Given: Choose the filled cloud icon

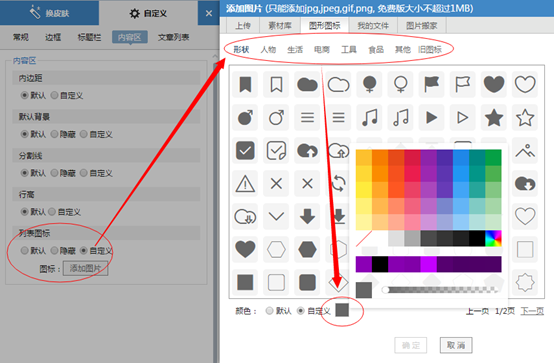Looking at the screenshot, I should click(307, 84).
